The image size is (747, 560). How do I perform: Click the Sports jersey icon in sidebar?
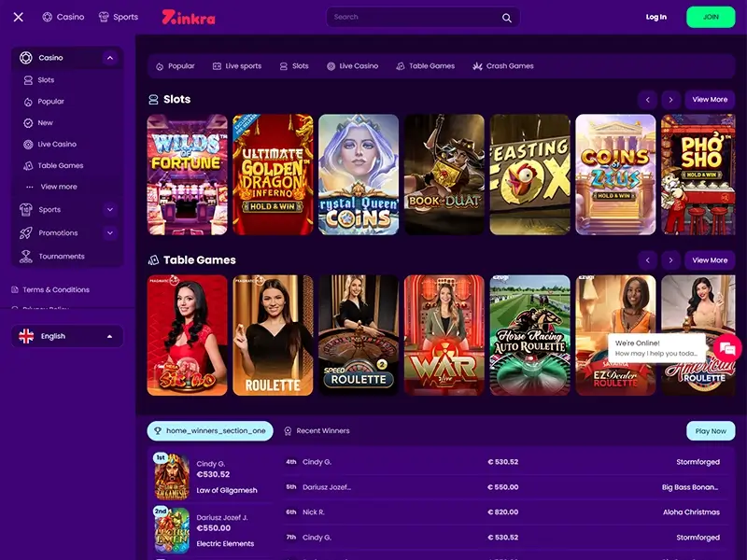pyautogui.click(x=26, y=209)
